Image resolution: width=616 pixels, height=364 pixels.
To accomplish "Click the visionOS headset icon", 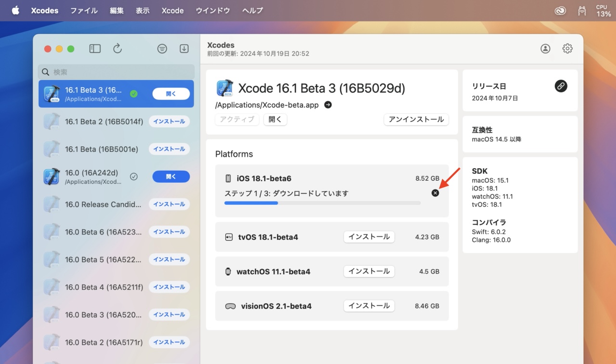I will (230, 306).
